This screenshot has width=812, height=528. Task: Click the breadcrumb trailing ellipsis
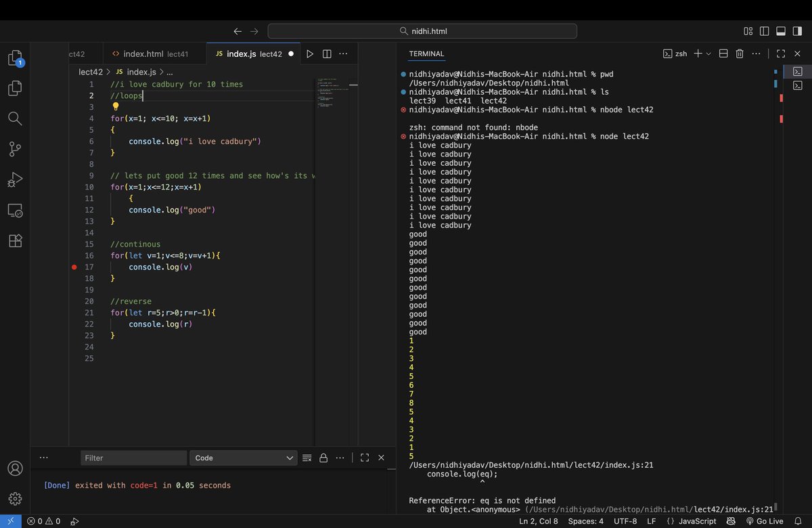[169, 72]
